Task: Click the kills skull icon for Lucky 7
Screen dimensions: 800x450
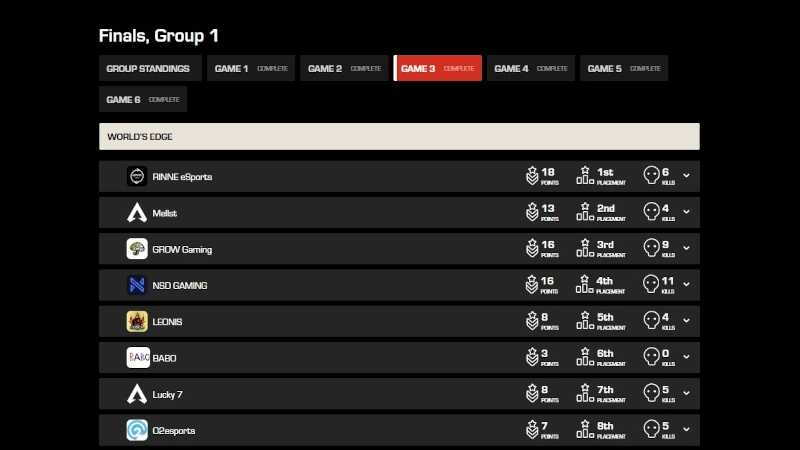Action: (x=651, y=393)
